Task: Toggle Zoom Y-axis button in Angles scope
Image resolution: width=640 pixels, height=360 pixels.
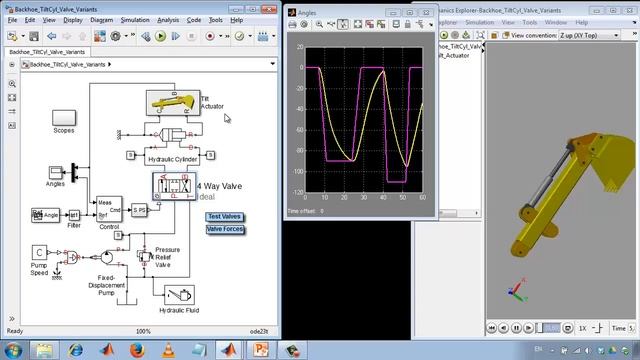Action: click(x=343, y=24)
